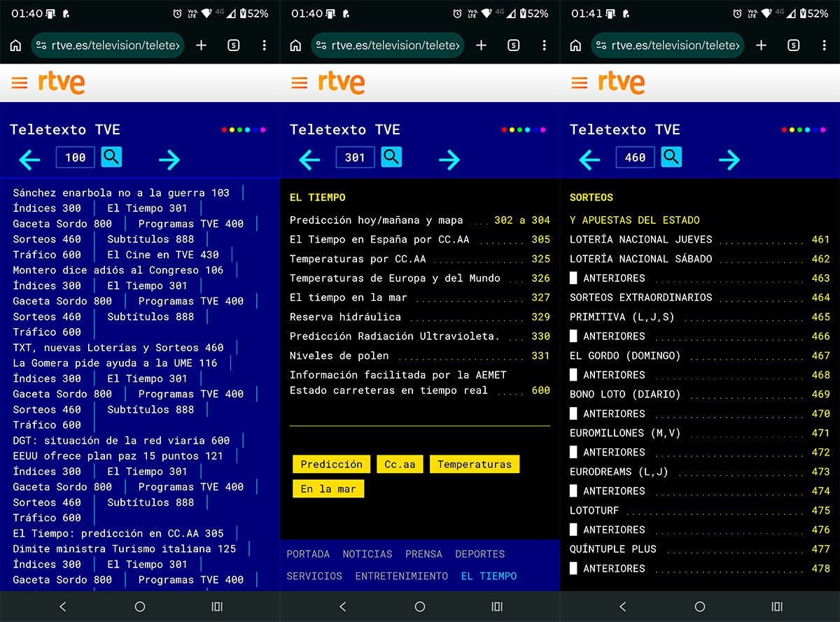
Task: Switch to the EL TIEMPO section tab
Action: pos(489,576)
